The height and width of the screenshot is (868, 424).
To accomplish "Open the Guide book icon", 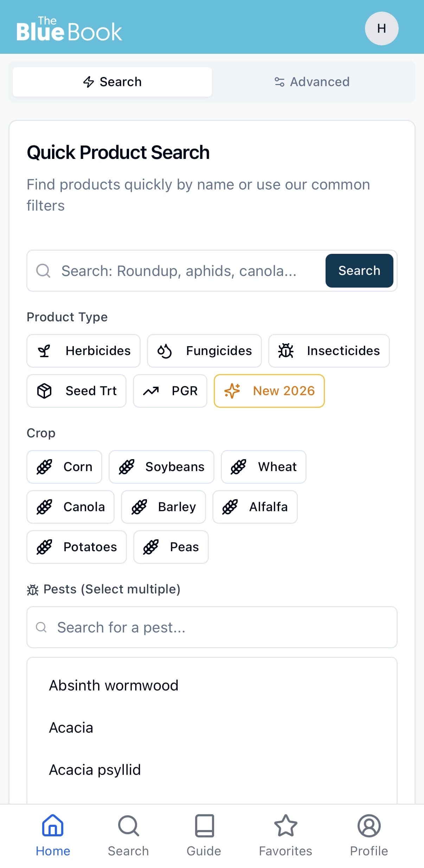I will (x=204, y=826).
